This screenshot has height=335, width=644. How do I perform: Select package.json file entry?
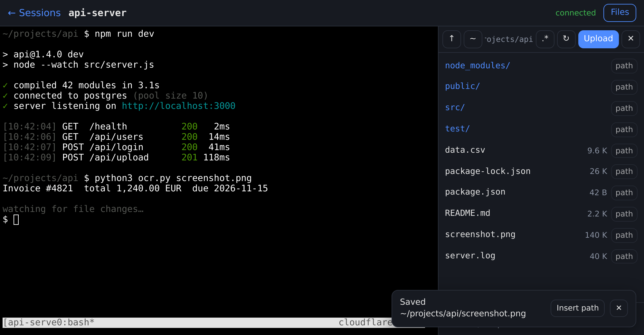pyautogui.click(x=475, y=192)
